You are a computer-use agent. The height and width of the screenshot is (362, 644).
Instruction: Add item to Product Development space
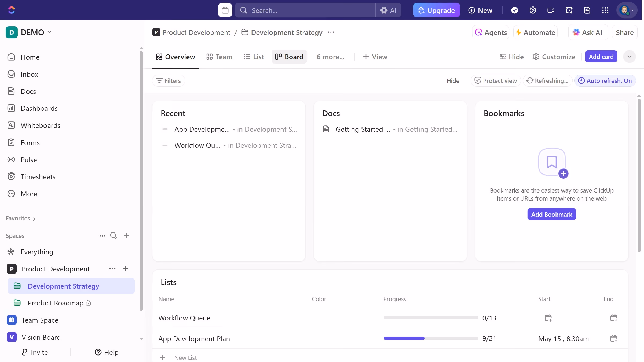(126, 269)
